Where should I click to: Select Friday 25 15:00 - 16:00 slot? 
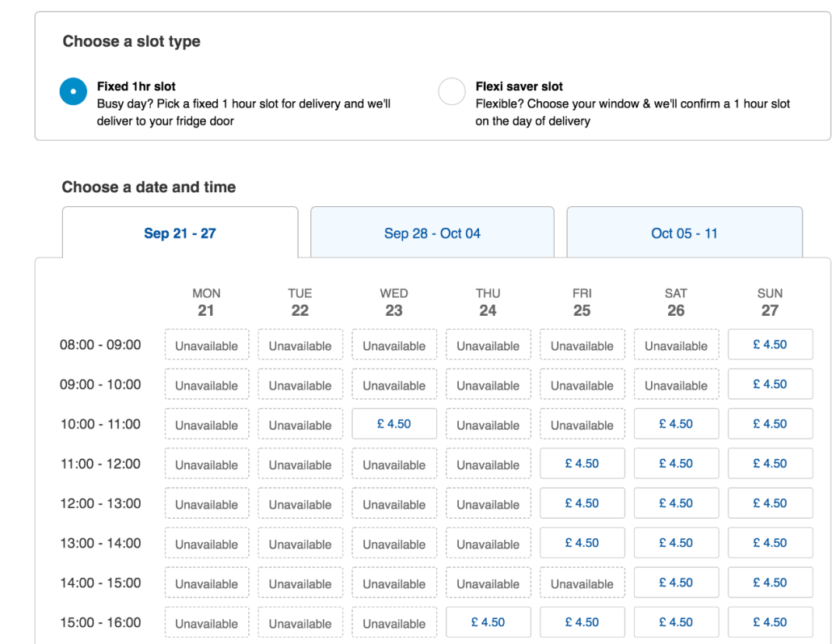582,622
